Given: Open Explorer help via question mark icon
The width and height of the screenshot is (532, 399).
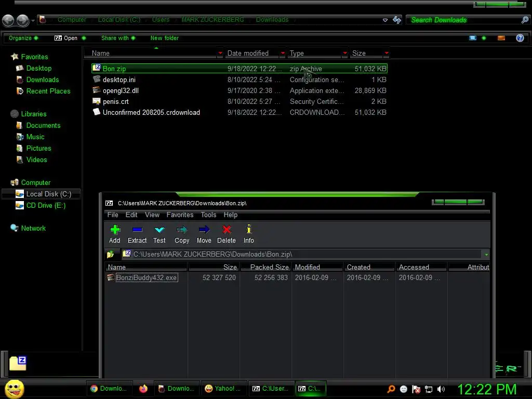Looking at the screenshot, I should [x=520, y=38].
